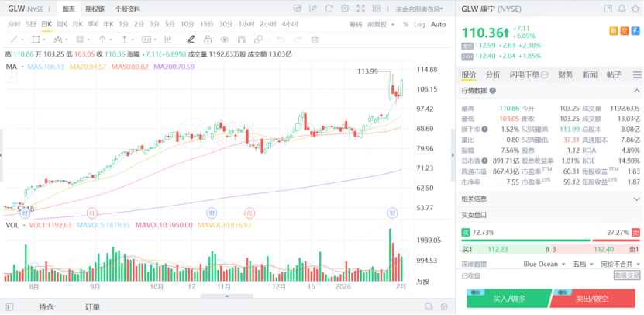
Task: Open the presentation screen icon in header
Action: pyautogui.click(x=298, y=9)
